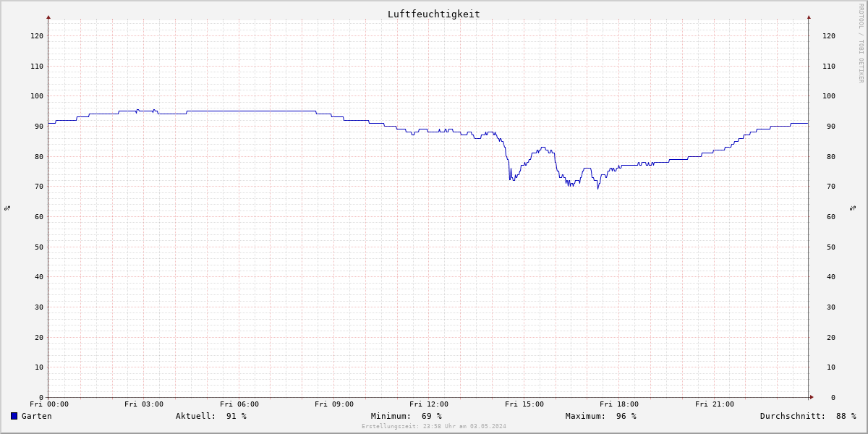Click the Aktuell: 91 % value
868x434 pixels.
coord(211,416)
